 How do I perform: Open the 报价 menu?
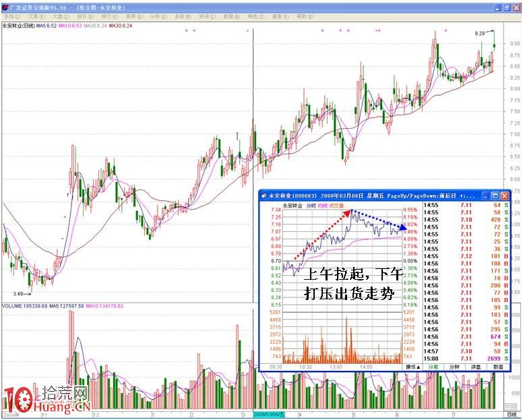point(85,16)
